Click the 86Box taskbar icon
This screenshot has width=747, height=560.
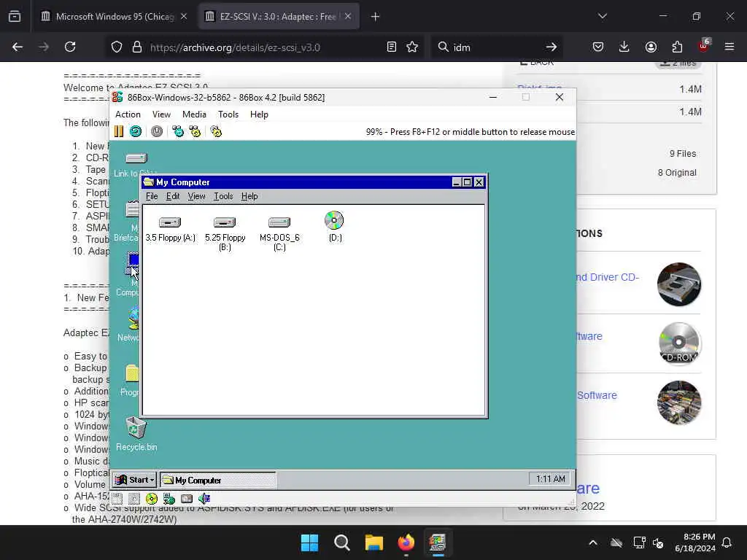[438, 542]
